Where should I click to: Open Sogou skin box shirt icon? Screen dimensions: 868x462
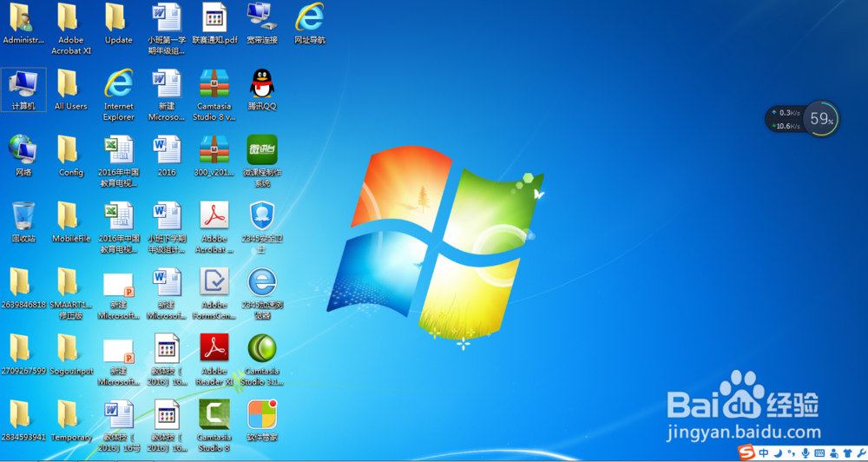tap(848, 453)
